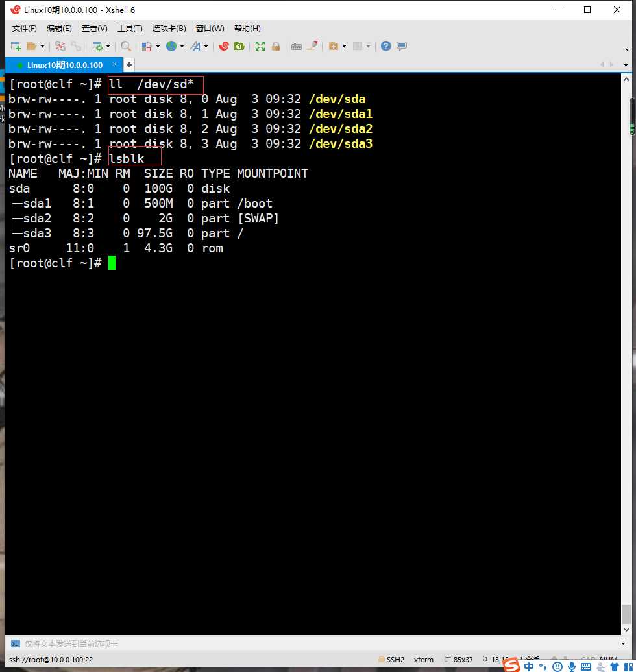Click the sr0 row name in lsblk output

click(x=19, y=248)
